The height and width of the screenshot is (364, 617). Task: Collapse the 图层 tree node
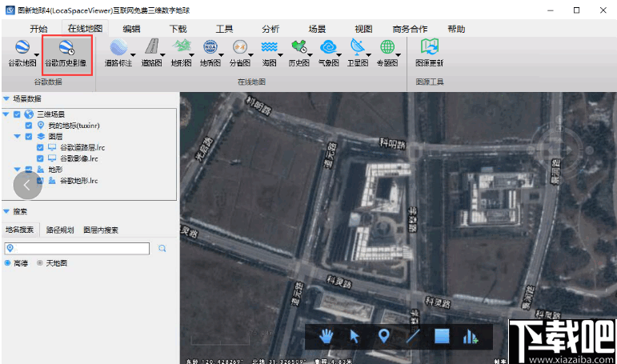(x=18, y=136)
